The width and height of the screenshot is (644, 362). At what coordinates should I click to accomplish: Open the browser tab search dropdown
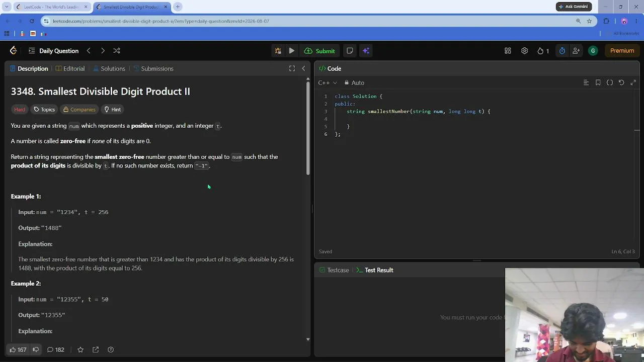[7, 7]
